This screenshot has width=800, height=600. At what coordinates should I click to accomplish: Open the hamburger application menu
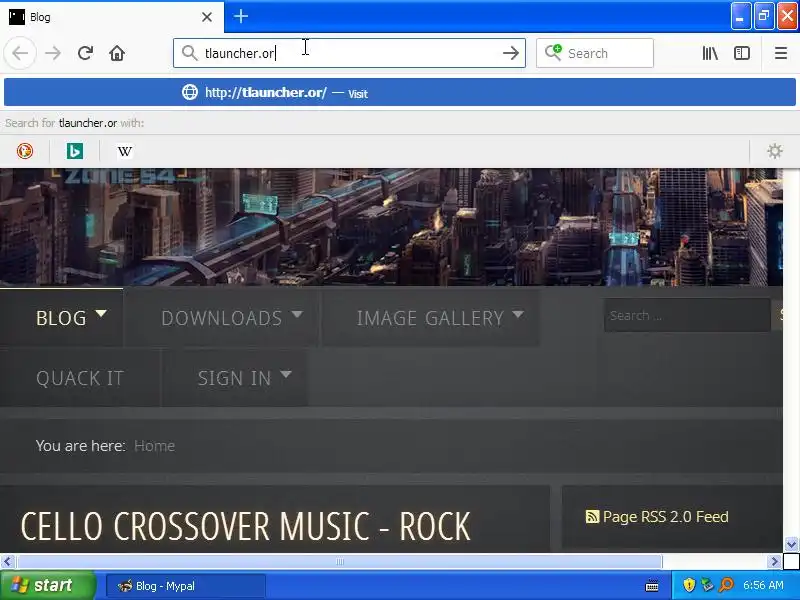[x=781, y=53]
